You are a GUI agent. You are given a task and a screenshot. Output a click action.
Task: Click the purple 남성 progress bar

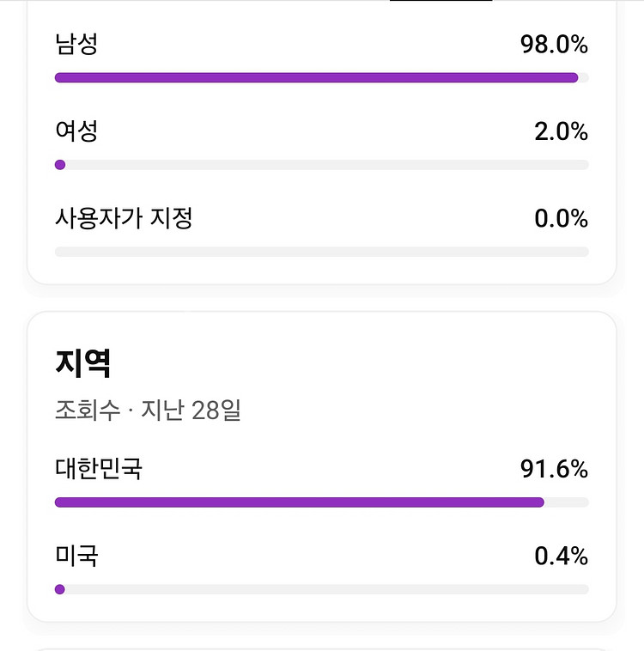click(x=316, y=78)
